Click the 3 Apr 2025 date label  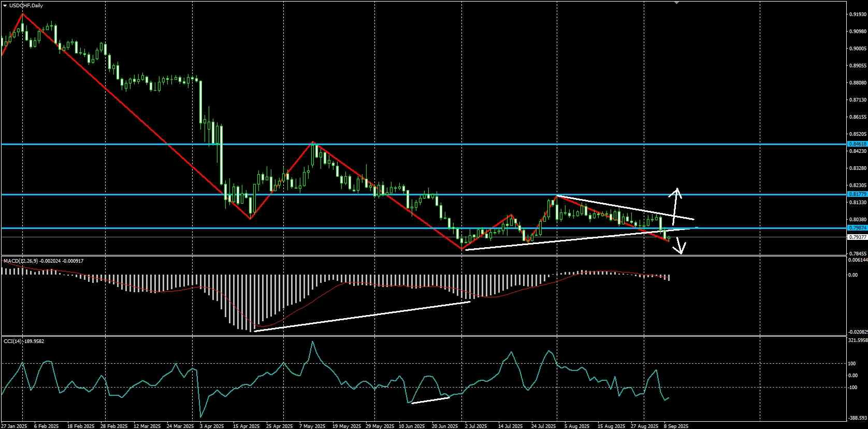tap(211, 426)
